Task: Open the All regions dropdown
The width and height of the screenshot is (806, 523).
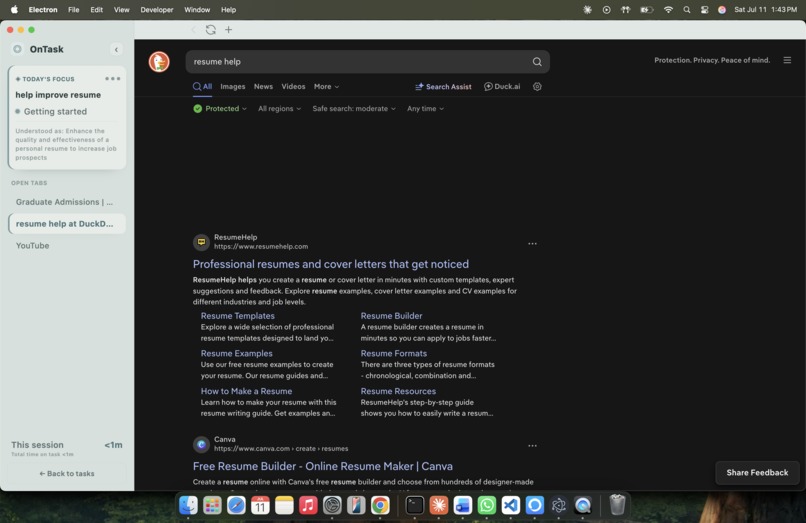Action: 280,109
